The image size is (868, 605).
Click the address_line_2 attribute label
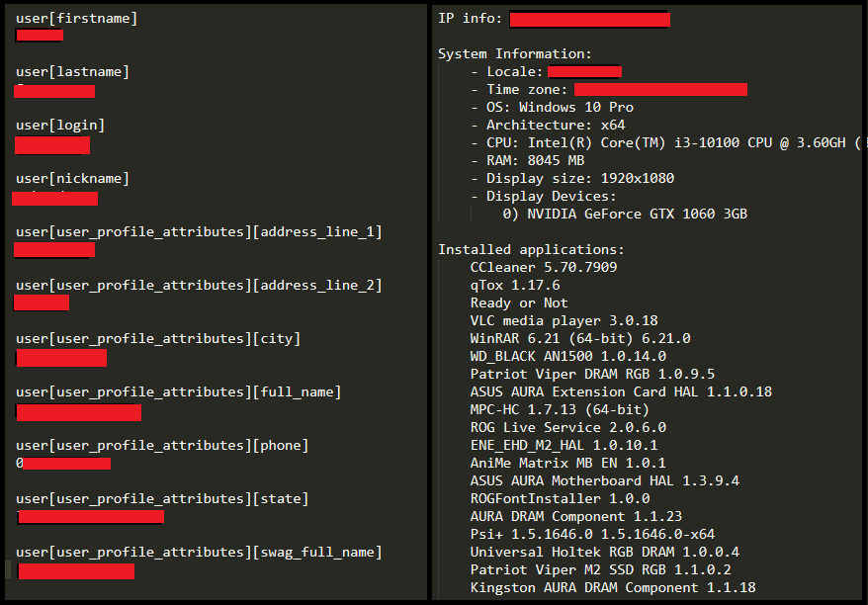pyautogui.click(x=199, y=286)
